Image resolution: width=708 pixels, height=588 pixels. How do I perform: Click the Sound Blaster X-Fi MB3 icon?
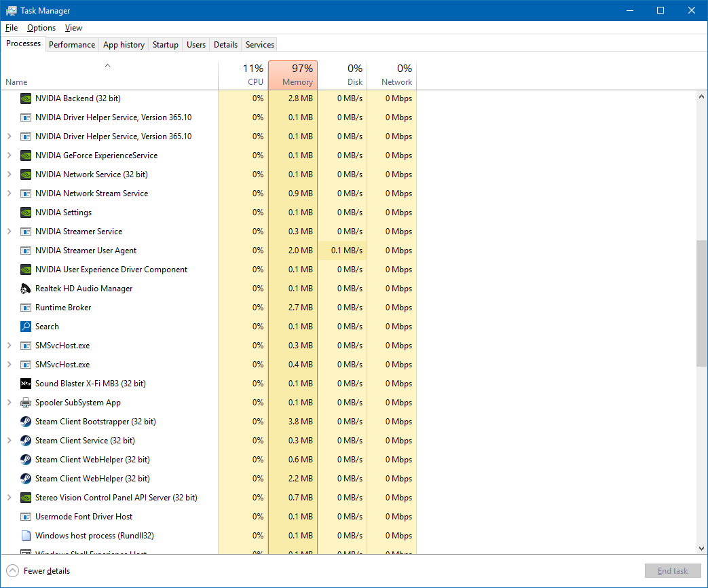pyautogui.click(x=26, y=384)
